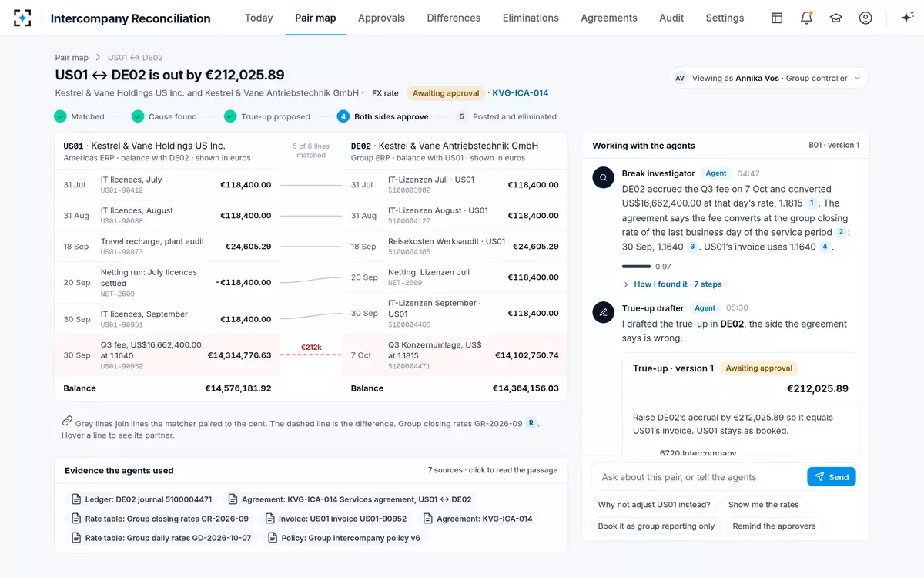This screenshot has width=924, height=578.
Task: Click Book it as group reporting only
Action: point(656,526)
